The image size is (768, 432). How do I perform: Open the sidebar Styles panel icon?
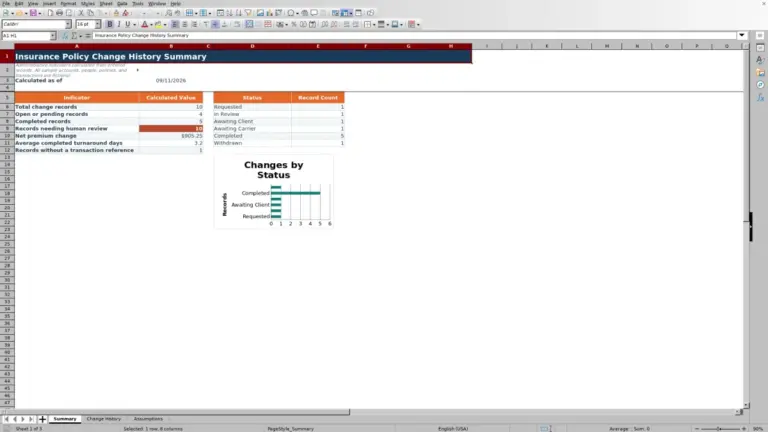click(x=760, y=60)
